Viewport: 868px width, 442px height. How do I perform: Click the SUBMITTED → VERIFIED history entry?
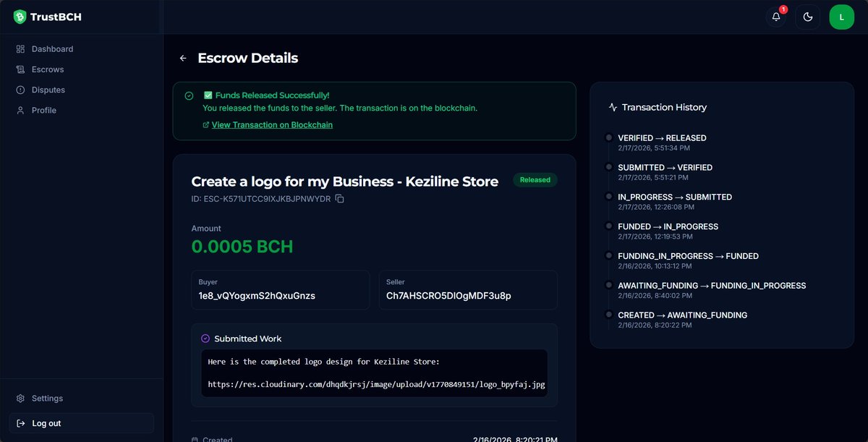(665, 168)
